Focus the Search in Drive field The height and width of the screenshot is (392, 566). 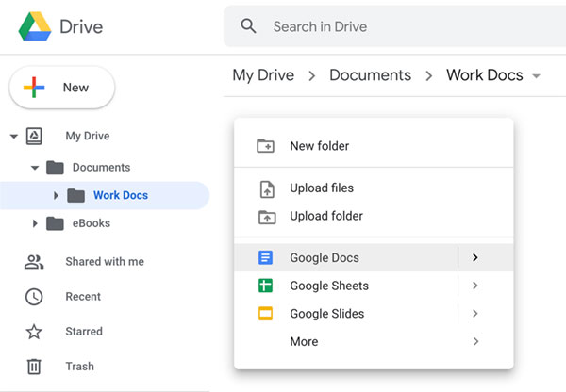pyautogui.click(x=395, y=26)
